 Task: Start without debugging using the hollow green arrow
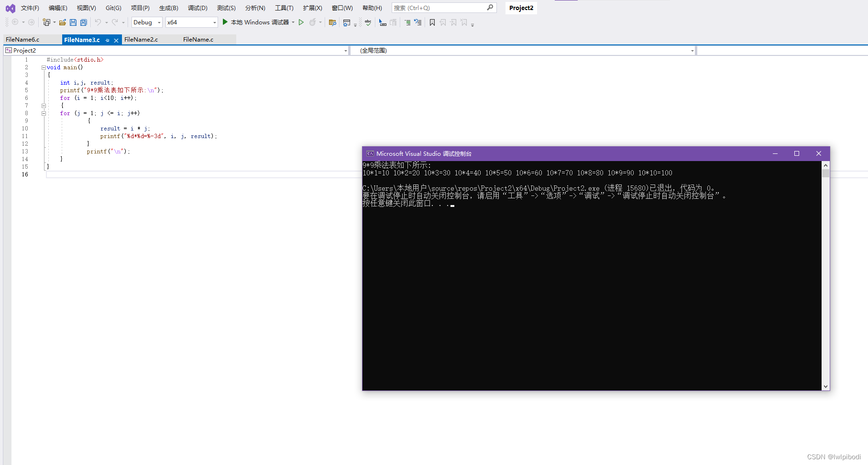[x=301, y=22]
